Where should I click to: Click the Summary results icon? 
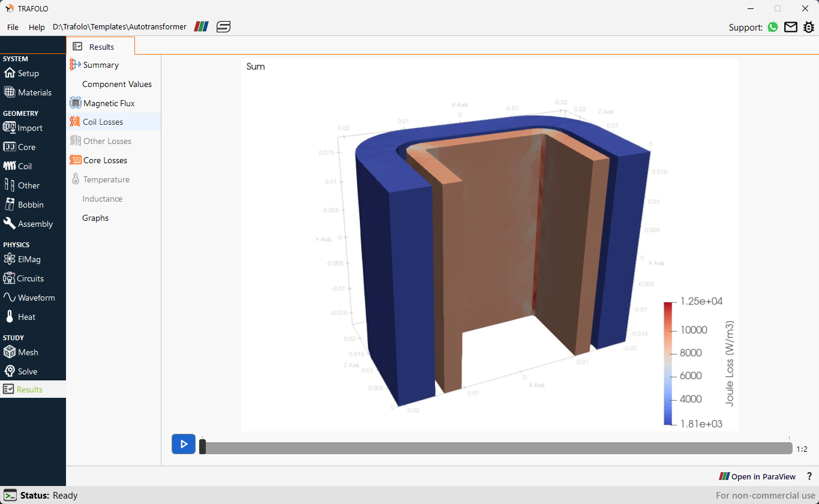pos(76,64)
